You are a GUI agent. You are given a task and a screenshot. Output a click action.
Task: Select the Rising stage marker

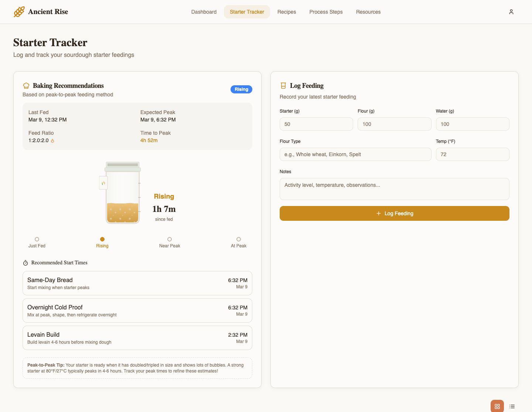tap(102, 239)
